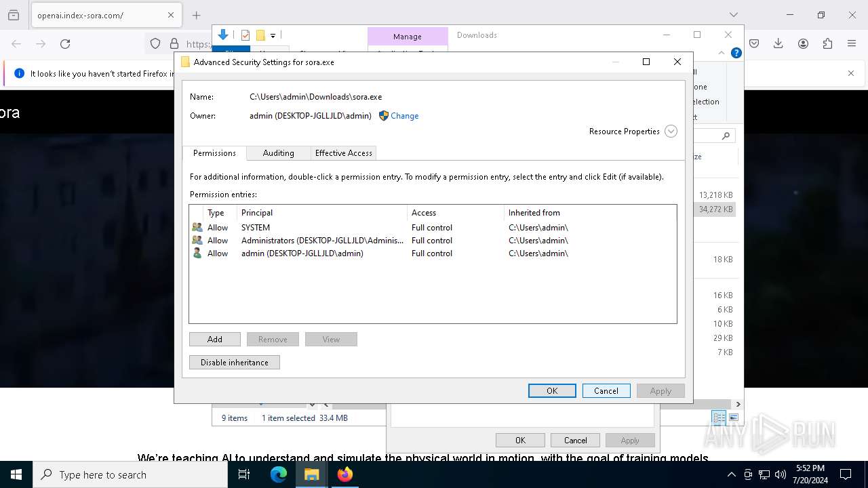
Task: Switch Explorer to large icons view
Action: 734,418
